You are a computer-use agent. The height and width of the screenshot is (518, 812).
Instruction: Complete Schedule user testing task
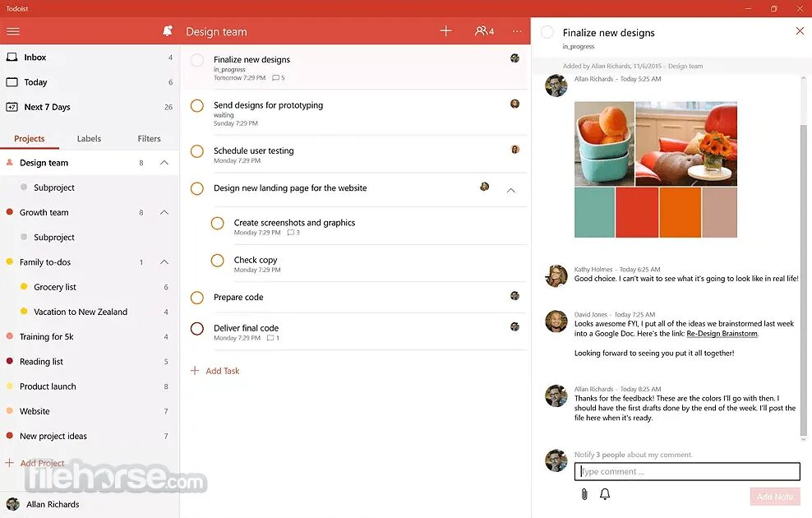(x=196, y=151)
